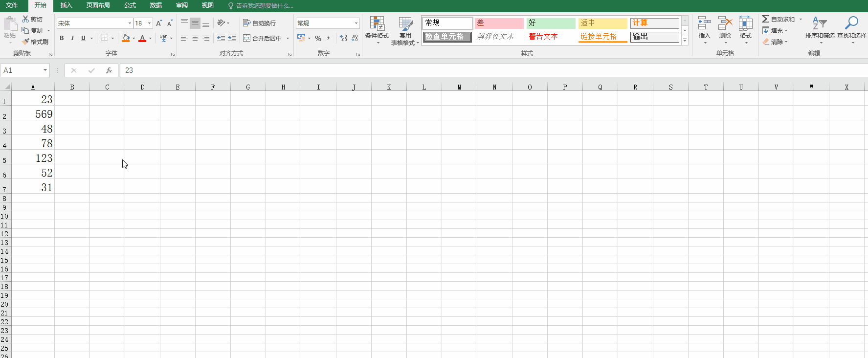Image resolution: width=868 pixels, height=358 pixels.
Task: Apply the 'Good' (好) cell style
Action: [551, 23]
